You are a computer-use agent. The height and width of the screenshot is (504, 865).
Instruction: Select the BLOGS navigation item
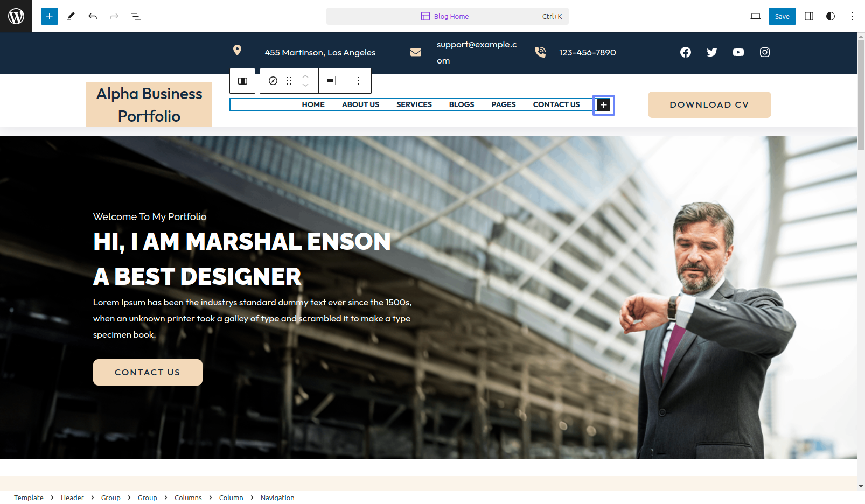(x=462, y=104)
